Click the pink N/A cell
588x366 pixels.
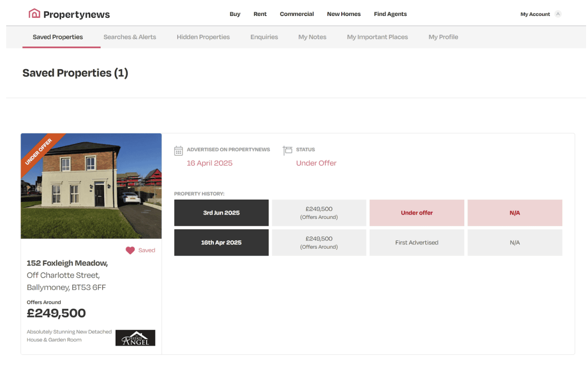point(515,213)
